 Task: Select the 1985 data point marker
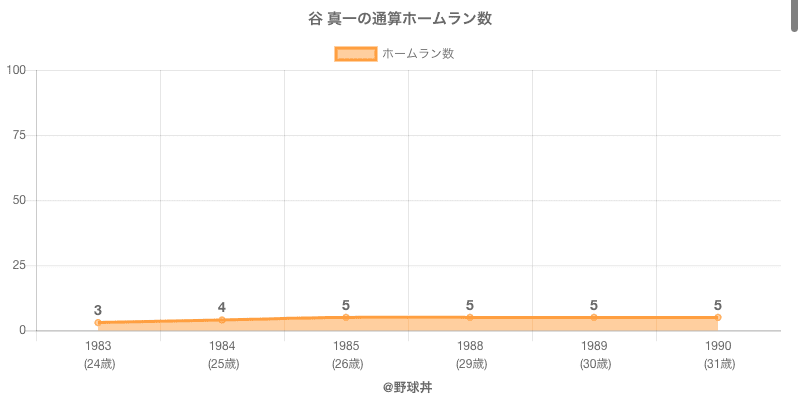[x=346, y=317]
